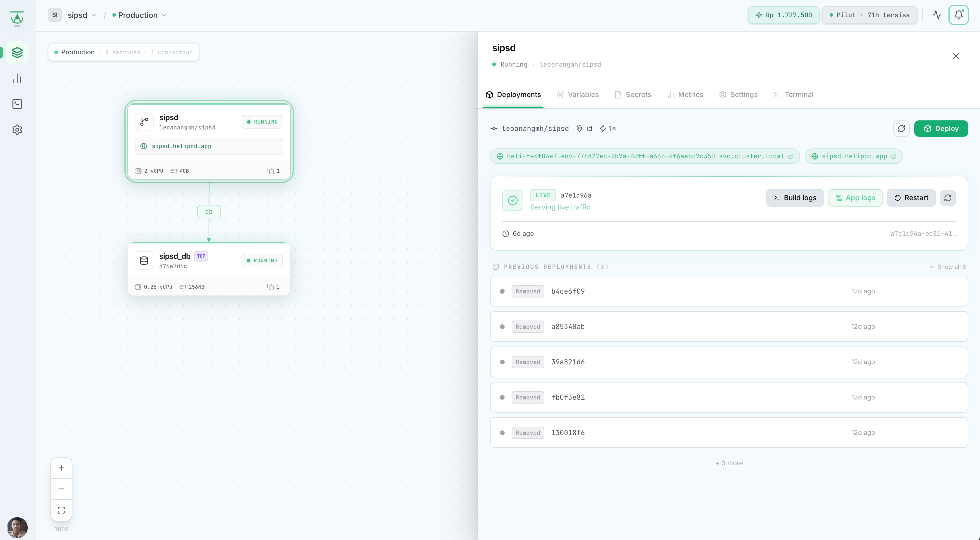The width and height of the screenshot is (980, 540).
Task: Open the services stack view in sidebar
Action: tap(17, 53)
